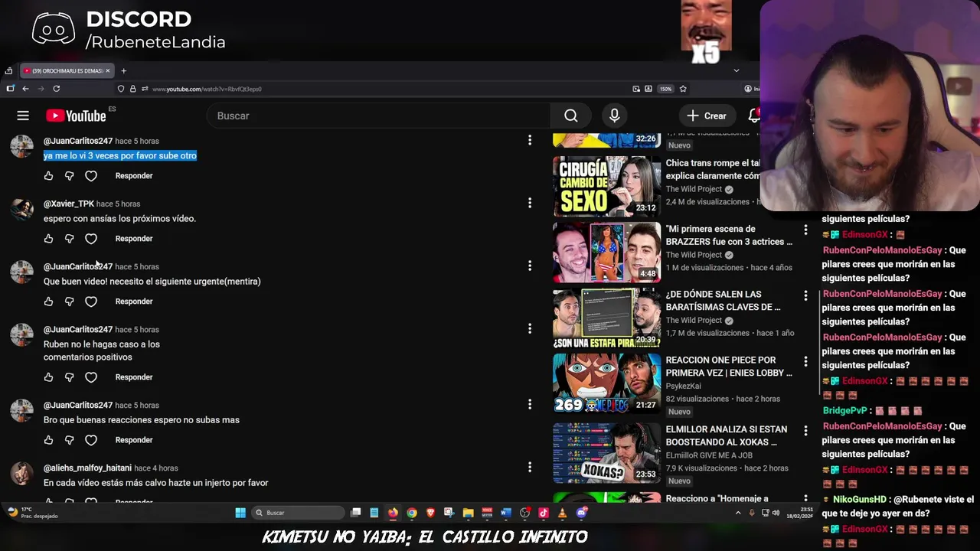Heart the 'ya me lo vi 3 veces' comment

pyautogui.click(x=91, y=176)
